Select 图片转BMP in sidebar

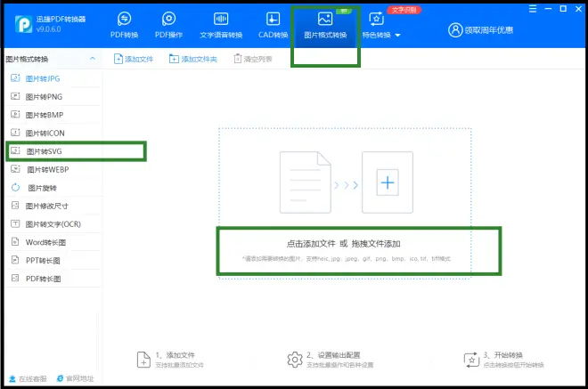pyautogui.click(x=53, y=115)
